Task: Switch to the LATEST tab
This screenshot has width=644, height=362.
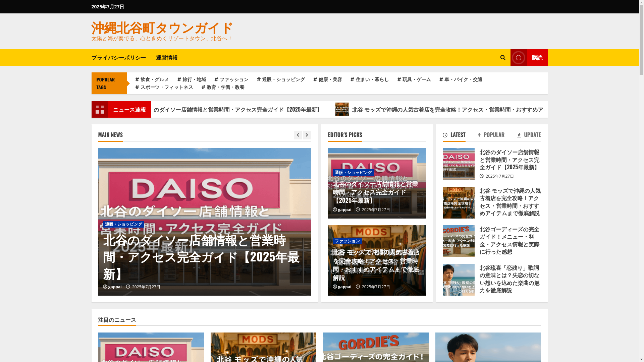Action: click(x=454, y=135)
